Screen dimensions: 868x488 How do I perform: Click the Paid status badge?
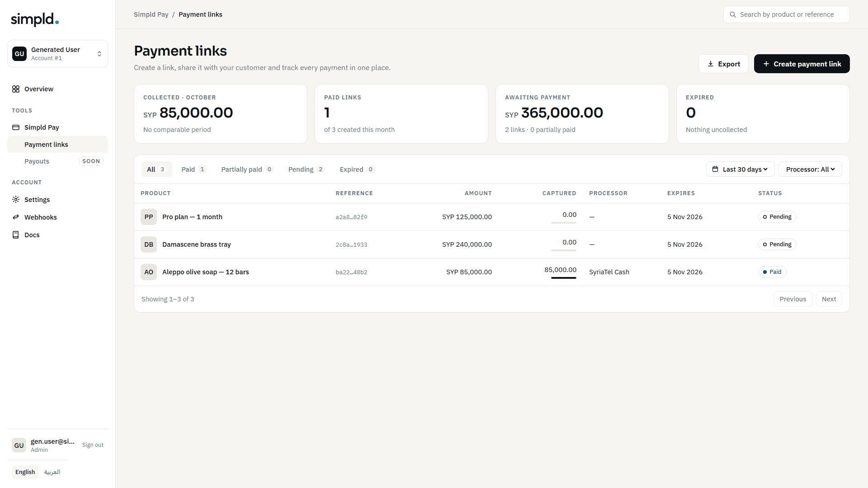tap(772, 272)
